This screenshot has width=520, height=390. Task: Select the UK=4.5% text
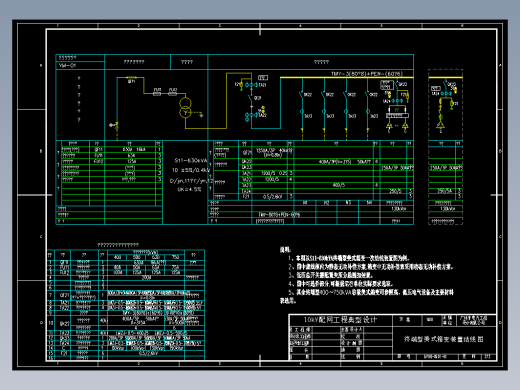point(189,189)
